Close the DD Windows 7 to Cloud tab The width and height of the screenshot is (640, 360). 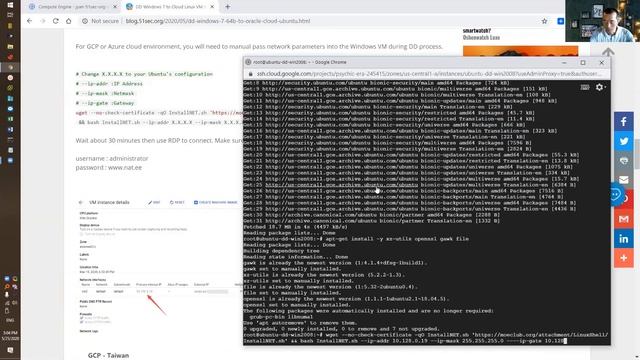click(x=212, y=7)
